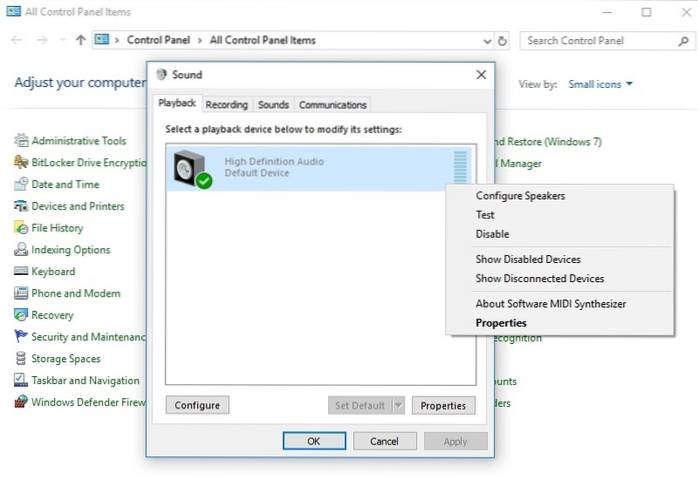Click the Taskbar and Navigation icon

tap(21, 380)
